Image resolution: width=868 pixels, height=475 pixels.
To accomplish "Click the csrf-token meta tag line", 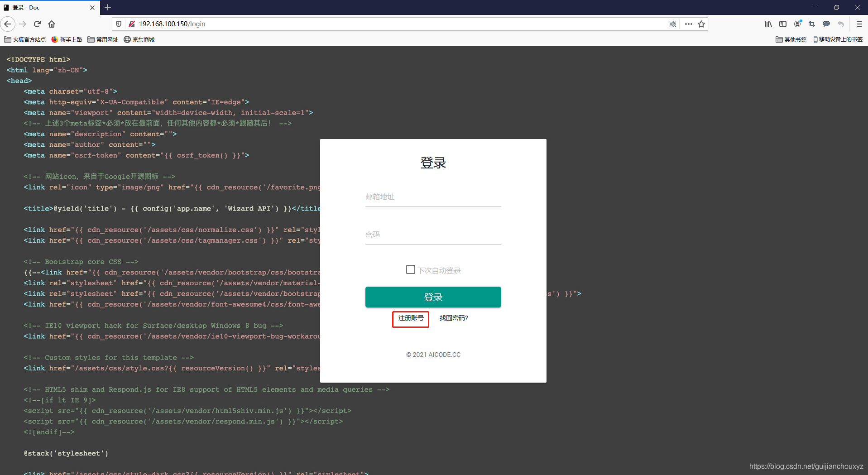I will [x=137, y=155].
